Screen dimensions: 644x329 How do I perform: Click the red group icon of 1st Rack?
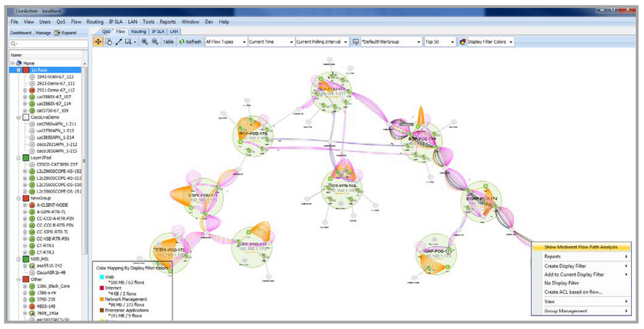[26, 70]
